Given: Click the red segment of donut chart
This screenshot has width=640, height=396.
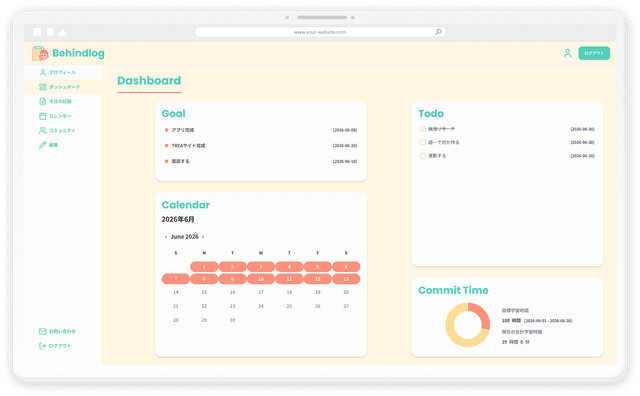Looking at the screenshot, I should click(x=480, y=315).
